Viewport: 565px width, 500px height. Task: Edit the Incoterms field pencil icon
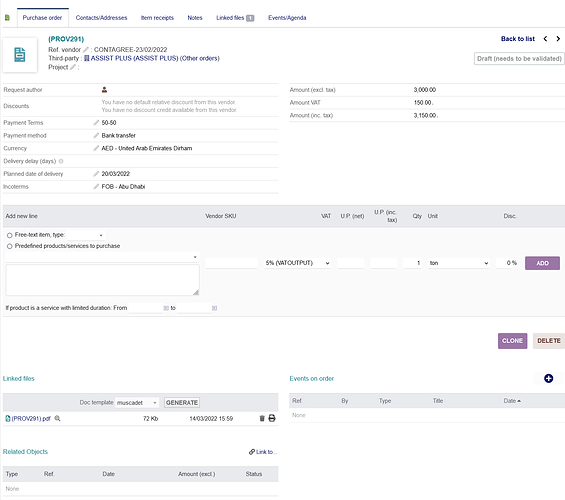point(96,187)
